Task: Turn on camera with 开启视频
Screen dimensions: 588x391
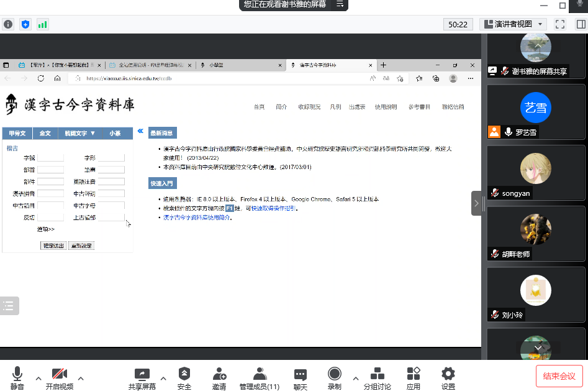Action: coord(59,375)
